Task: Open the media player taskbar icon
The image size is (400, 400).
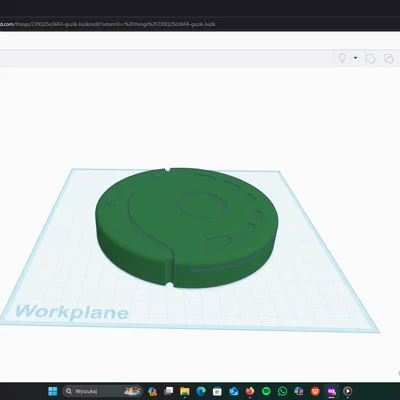Action: pyautogui.click(x=347, y=391)
